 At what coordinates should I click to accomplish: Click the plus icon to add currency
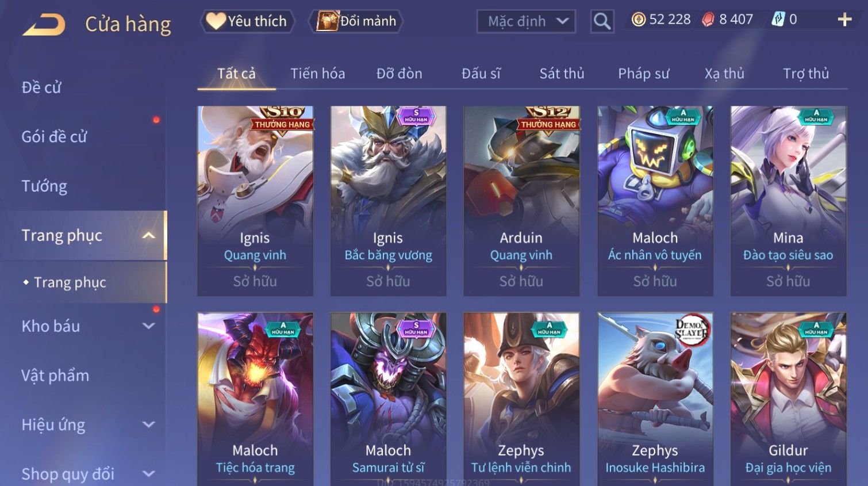point(844,20)
